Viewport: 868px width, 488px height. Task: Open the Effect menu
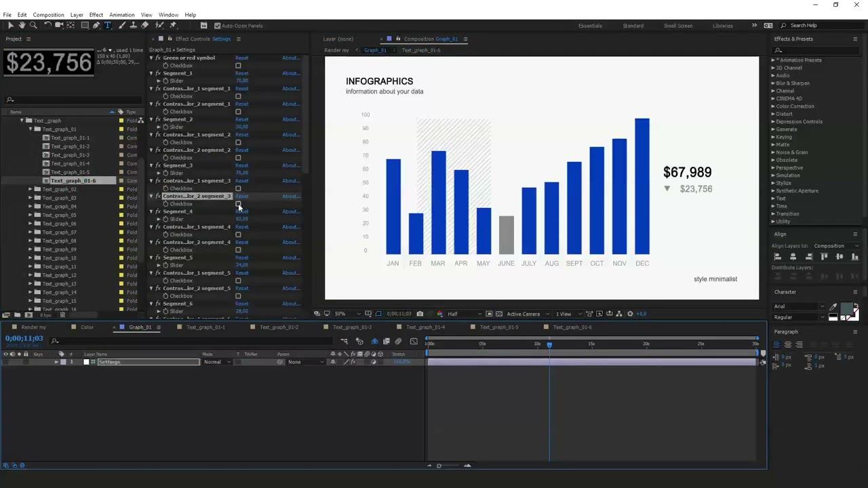click(96, 15)
